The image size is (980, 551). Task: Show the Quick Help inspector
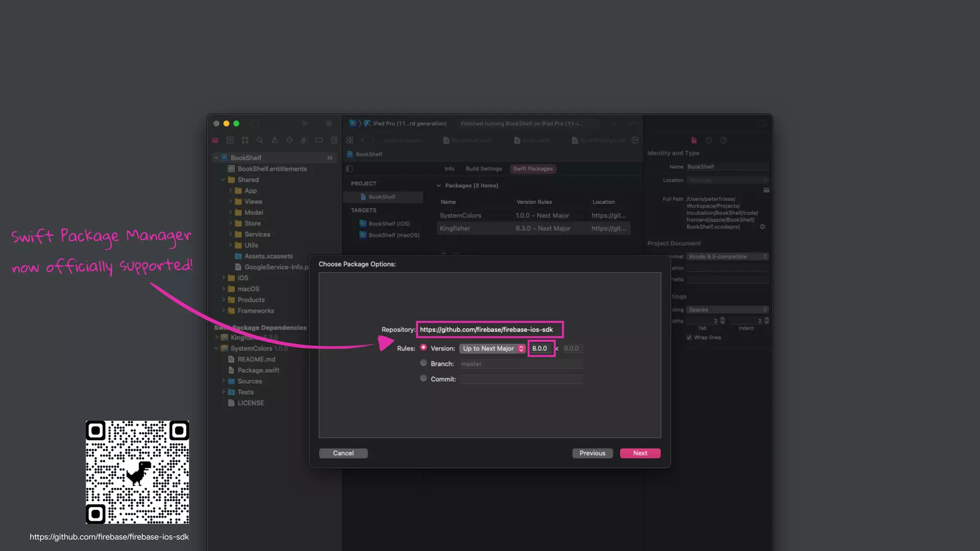(724, 140)
